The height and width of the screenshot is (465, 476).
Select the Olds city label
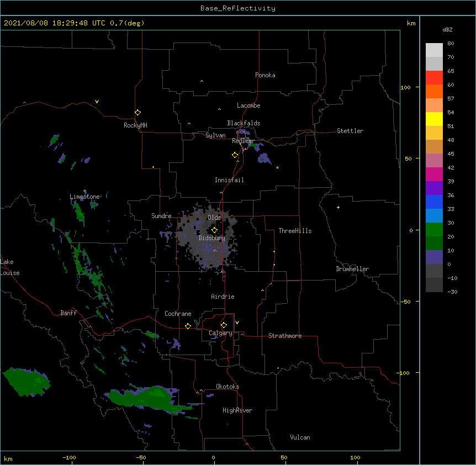pos(214,218)
